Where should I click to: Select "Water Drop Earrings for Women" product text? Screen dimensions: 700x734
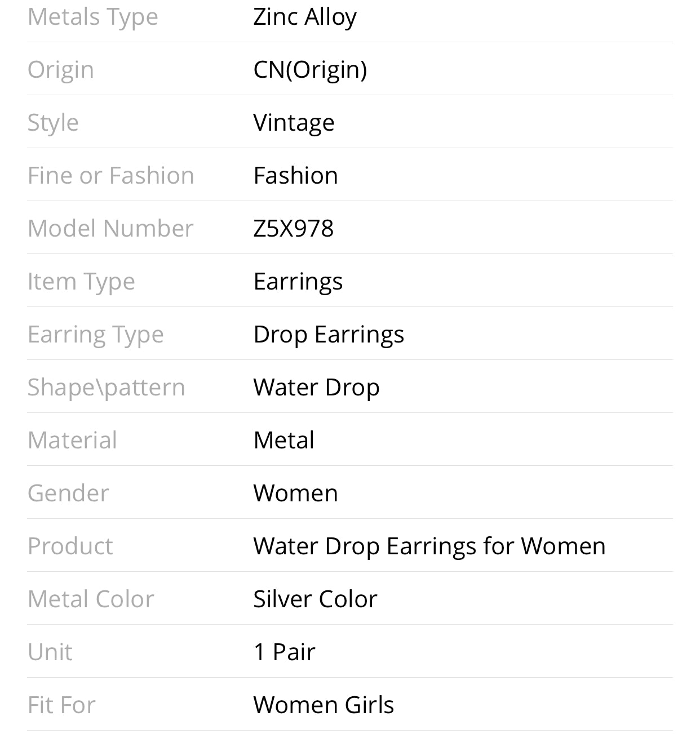tap(429, 546)
